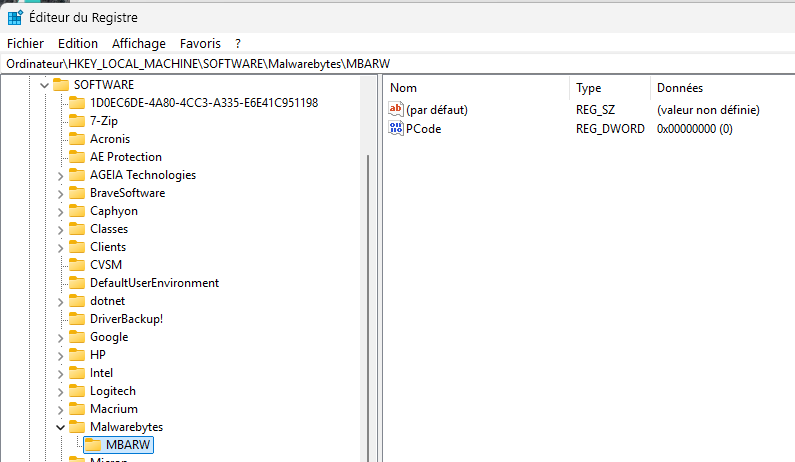This screenshot has width=795, height=462.
Task: Click the AGEIA Technologies folder icon
Action: click(77, 174)
